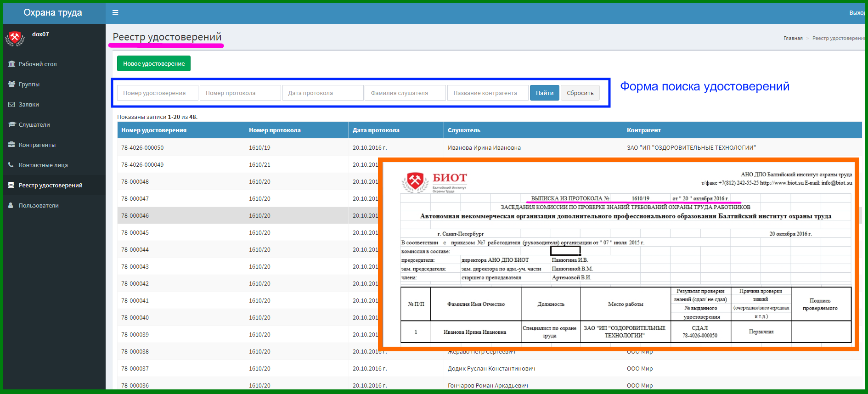Screen dimensions: 868x394
Task: Click the Слушатели graduation cap icon
Action: (11, 124)
